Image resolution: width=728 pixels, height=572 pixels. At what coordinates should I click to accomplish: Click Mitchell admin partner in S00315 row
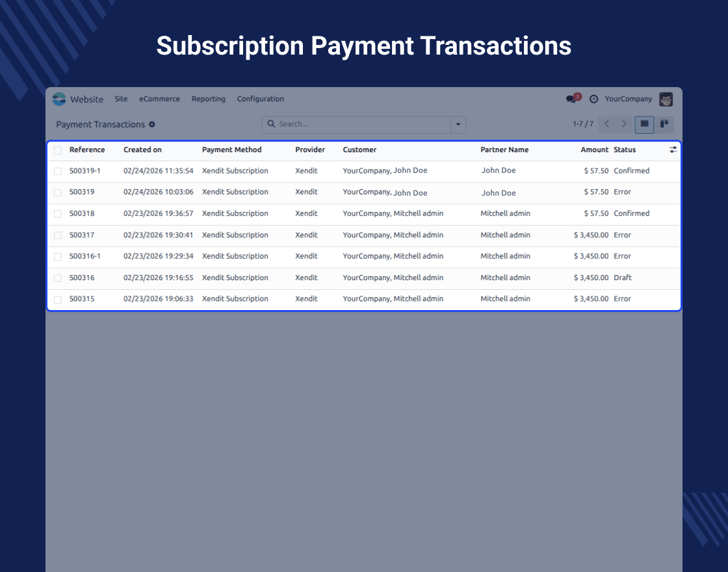[x=505, y=298]
